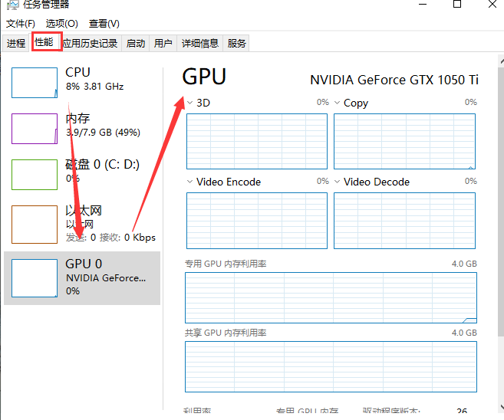Image resolution: width=504 pixels, height=420 pixels.
Task: Select the CPU mini graph thumbnail
Action: pos(35,83)
